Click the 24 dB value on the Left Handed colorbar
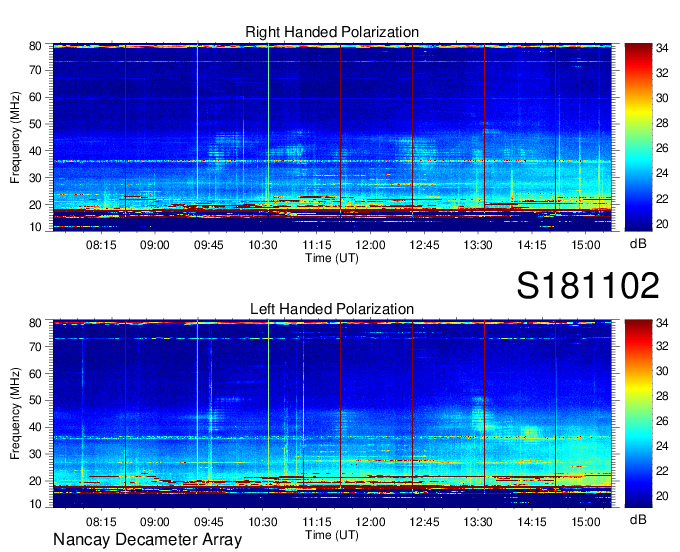Viewport: 680px width, 552px height. pos(662,446)
